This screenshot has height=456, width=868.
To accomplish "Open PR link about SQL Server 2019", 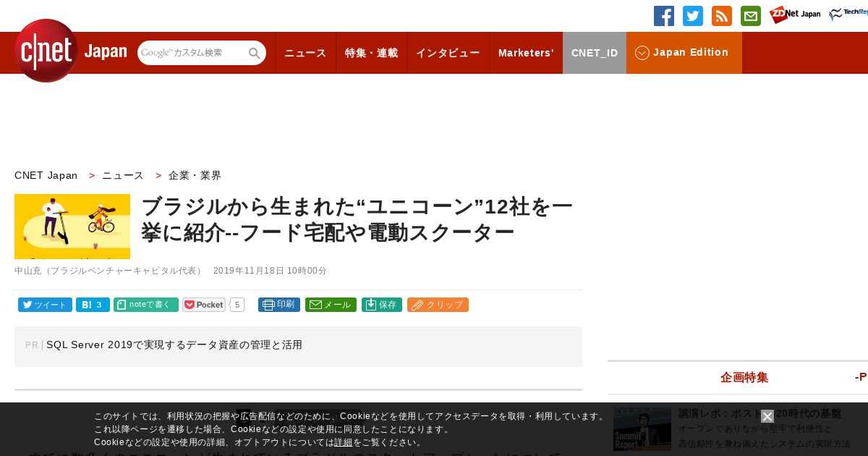I will 174,345.
